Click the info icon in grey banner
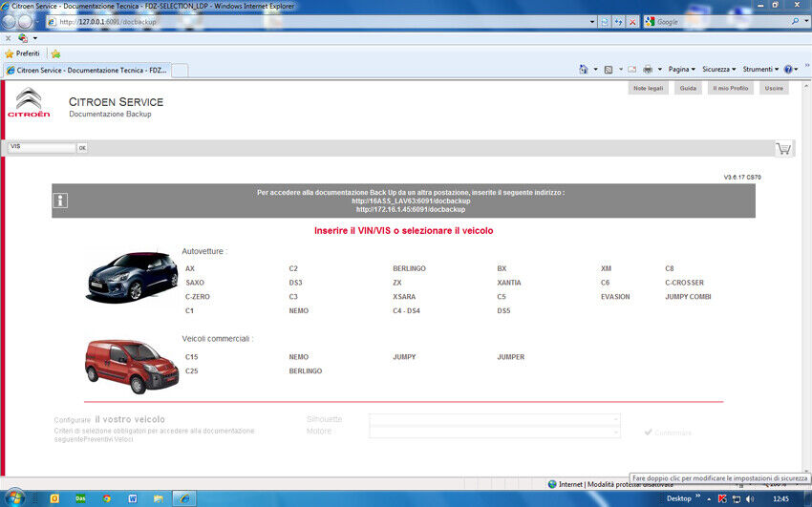 pos(60,201)
